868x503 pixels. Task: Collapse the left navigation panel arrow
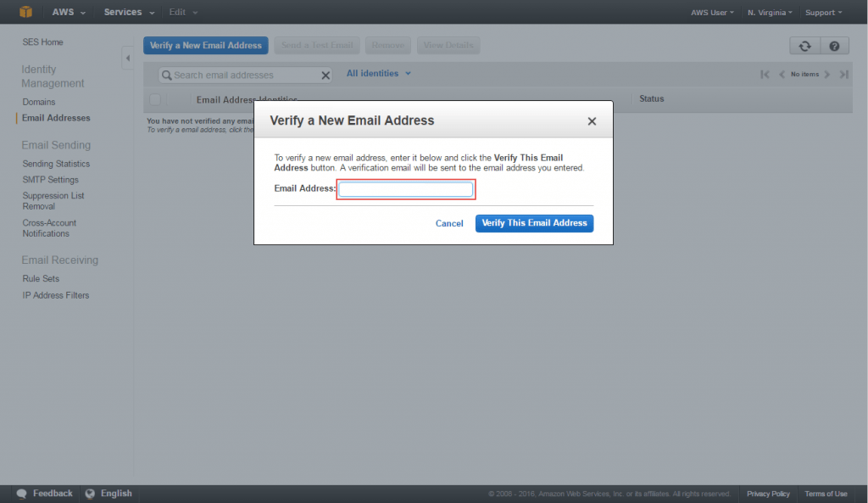pyautogui.click(x=128, y=59)
